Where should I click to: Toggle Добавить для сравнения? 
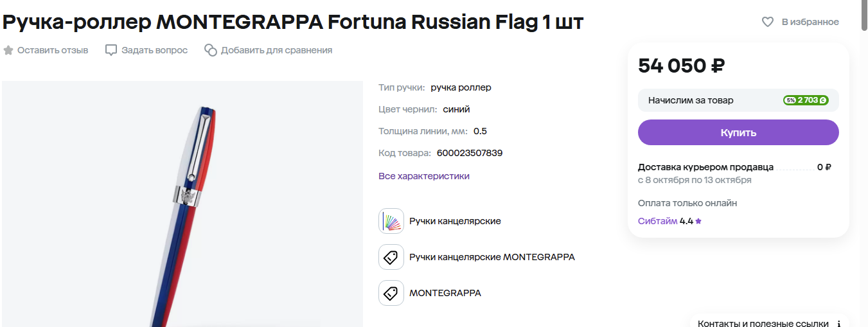pyautogui.click(x=276, y=50)
